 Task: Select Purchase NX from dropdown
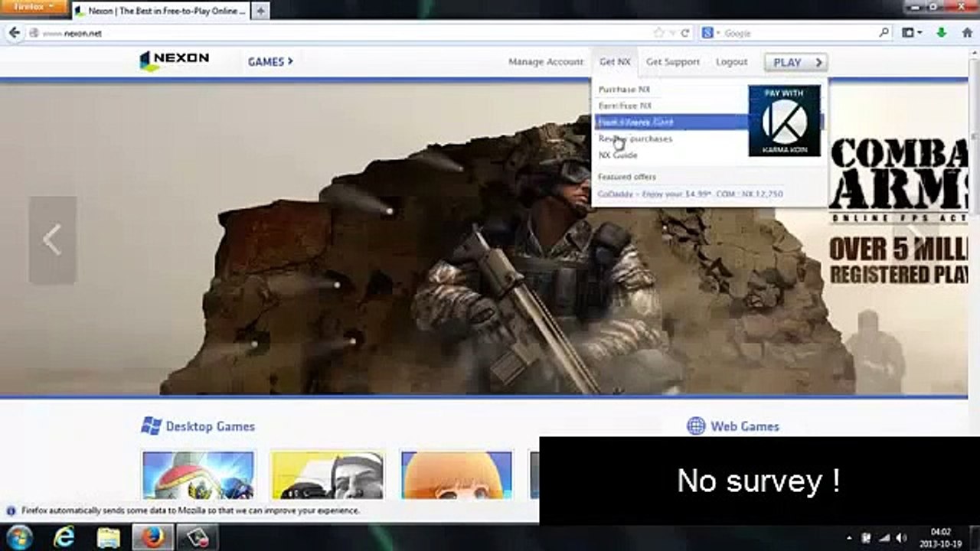624,90
